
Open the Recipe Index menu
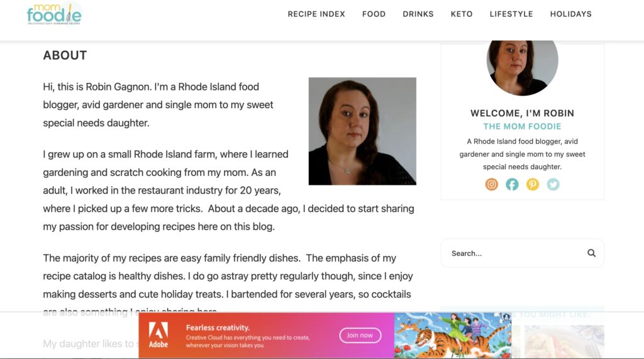click(316, 14)
